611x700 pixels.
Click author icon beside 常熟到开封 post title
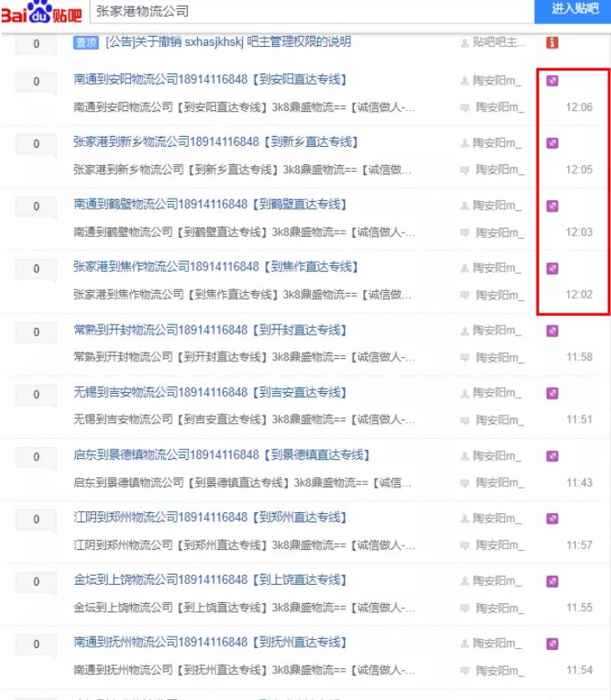[x=464, y=330]
